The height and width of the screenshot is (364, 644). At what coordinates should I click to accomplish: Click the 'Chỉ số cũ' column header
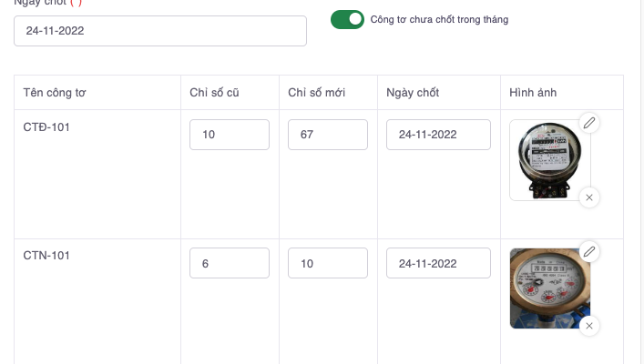[215, 93]
